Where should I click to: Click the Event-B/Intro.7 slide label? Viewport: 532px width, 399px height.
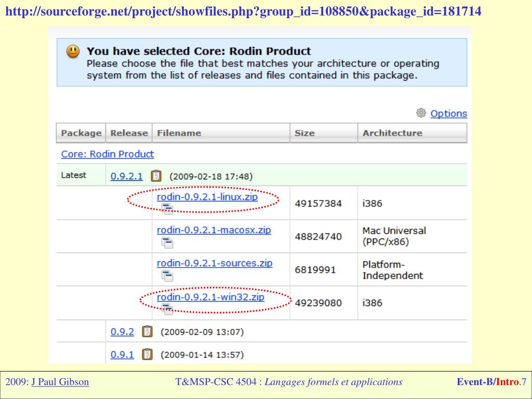(x=491, y=382)
